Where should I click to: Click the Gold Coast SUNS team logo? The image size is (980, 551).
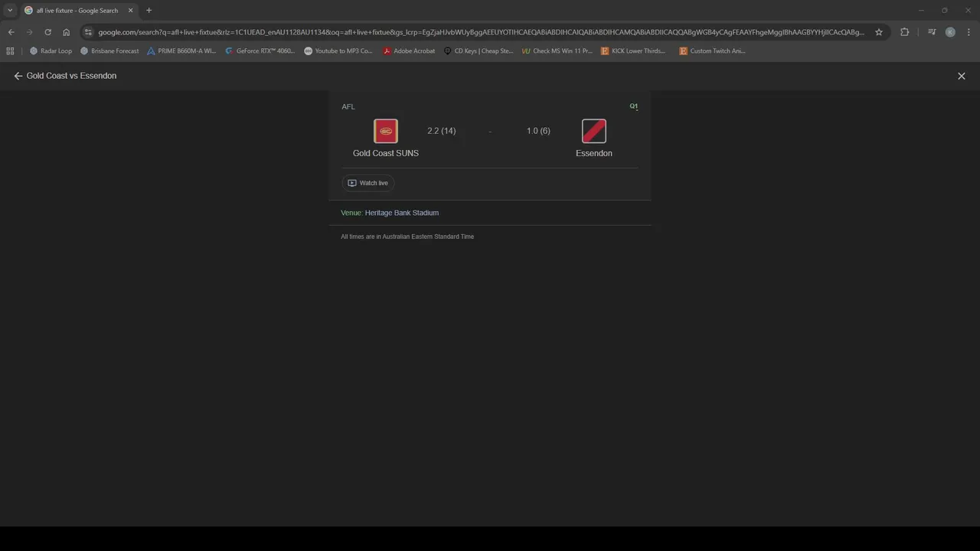386,131
